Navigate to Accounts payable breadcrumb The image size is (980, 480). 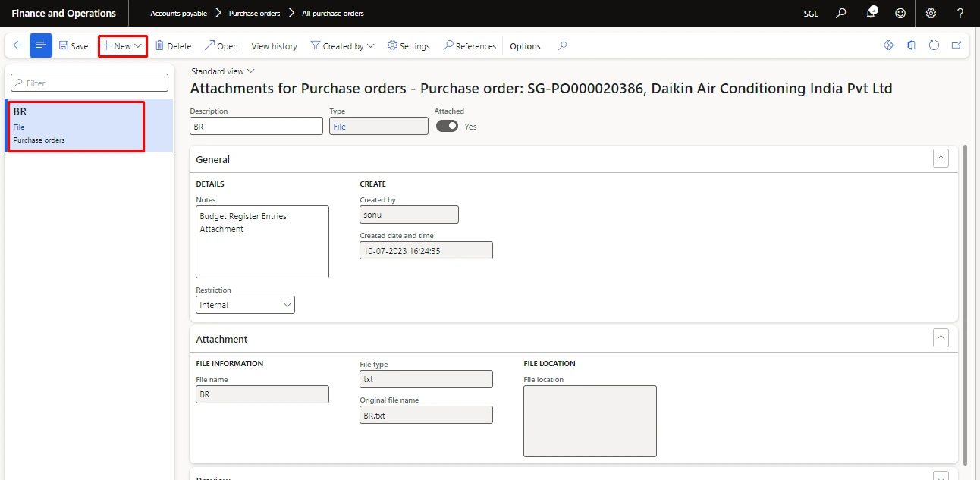(178, 14)
